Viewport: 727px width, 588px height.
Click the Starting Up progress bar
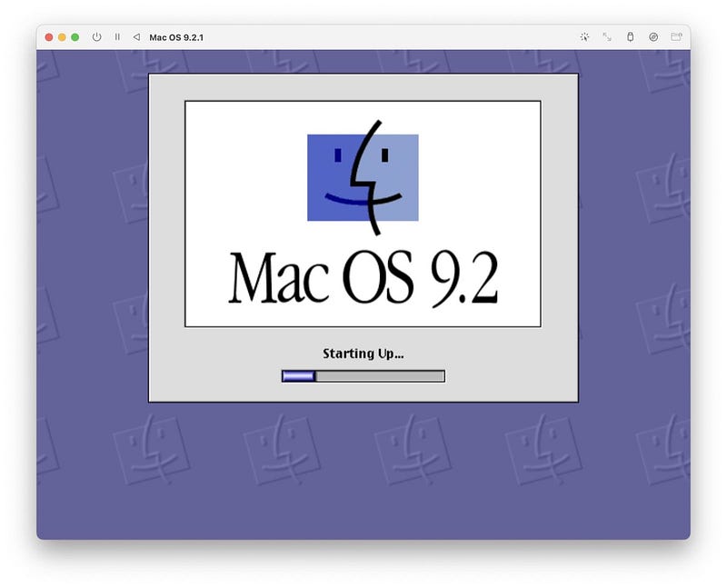pyautogui.click(x=363, y=376)
